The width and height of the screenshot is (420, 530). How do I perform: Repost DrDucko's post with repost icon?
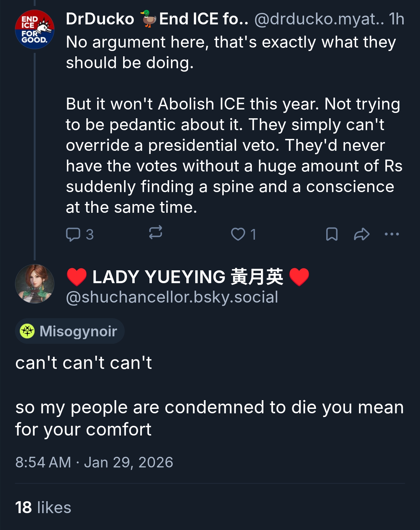tap(155, 233)
